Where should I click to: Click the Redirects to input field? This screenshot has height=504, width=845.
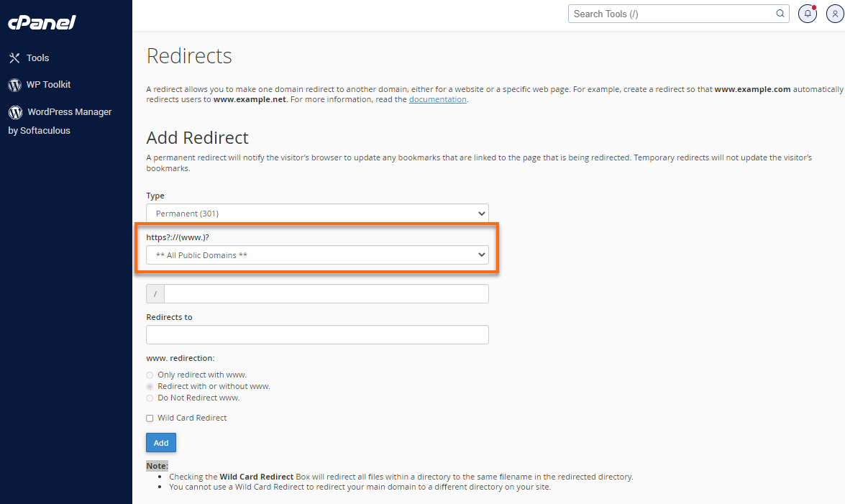click(317, 334)
